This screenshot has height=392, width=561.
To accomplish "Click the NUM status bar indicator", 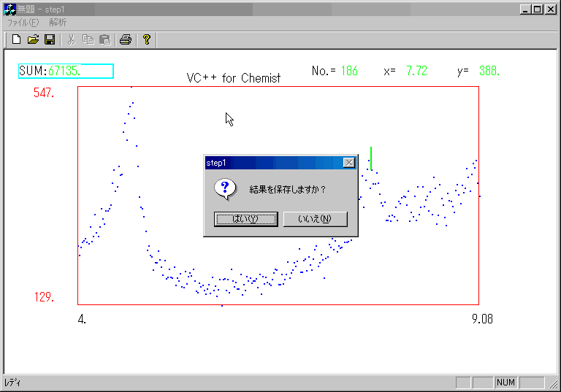I will click(505, 383).
